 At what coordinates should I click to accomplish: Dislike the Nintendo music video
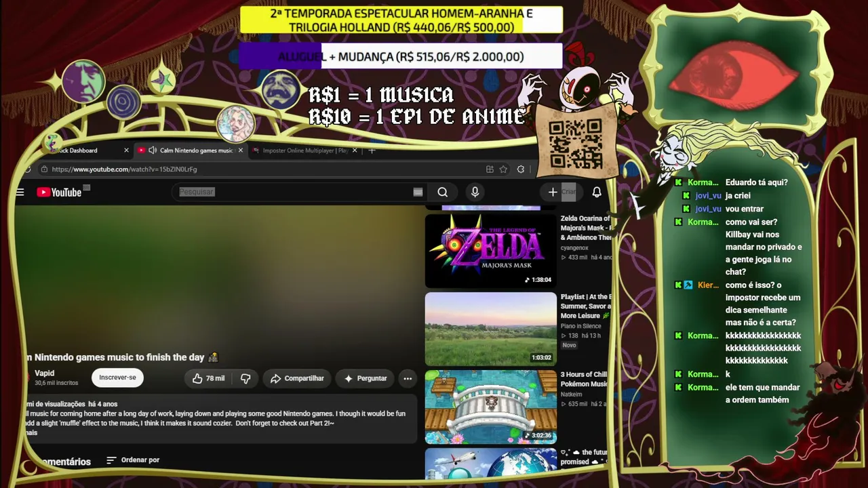click(x=245, y=378)
